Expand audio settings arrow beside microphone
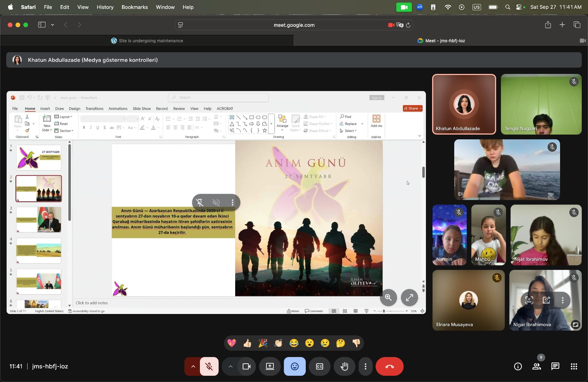Screen dimensions: 588x382 pos(193,366)
